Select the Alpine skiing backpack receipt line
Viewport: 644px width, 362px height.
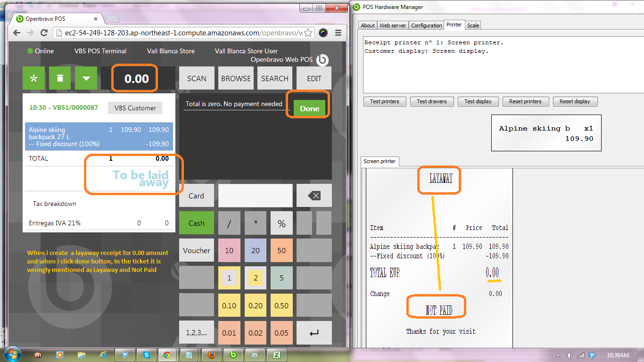tap(99, 137)
